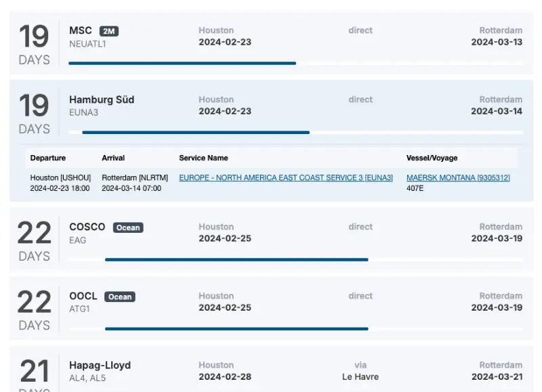This screenshot has width=542, height=392.
Task: Expand the OOCL ATG1 schedule row
Action: point(272,308)
